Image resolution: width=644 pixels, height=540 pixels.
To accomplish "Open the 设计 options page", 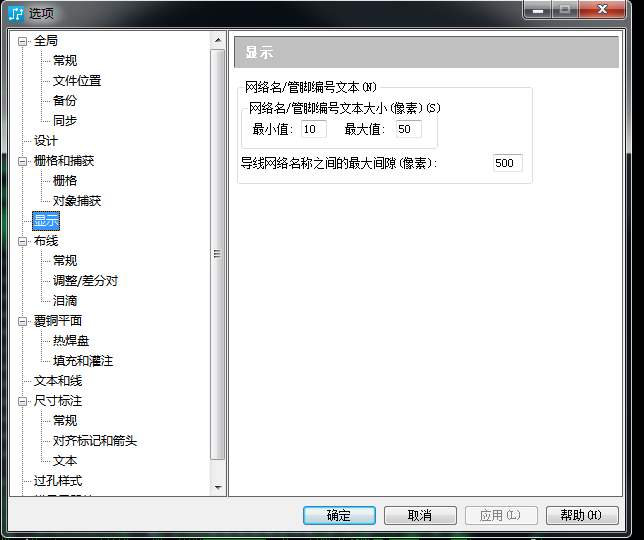I will point(46,141).
